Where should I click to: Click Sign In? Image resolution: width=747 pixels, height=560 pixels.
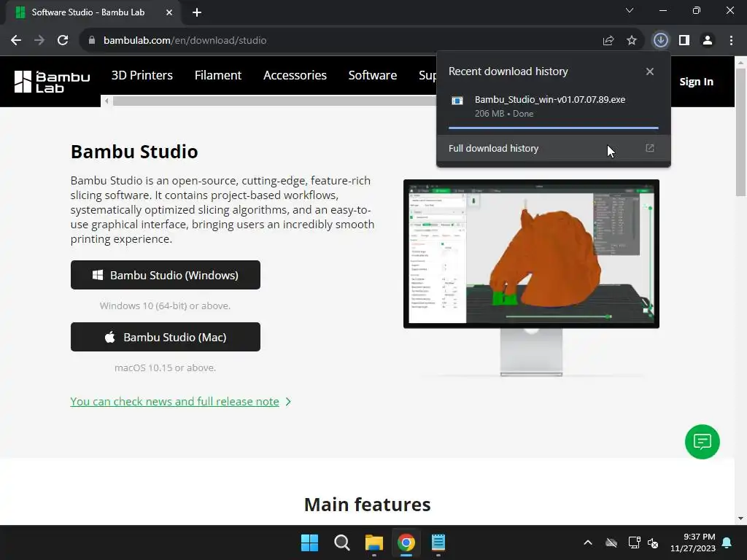click(696, 82)
